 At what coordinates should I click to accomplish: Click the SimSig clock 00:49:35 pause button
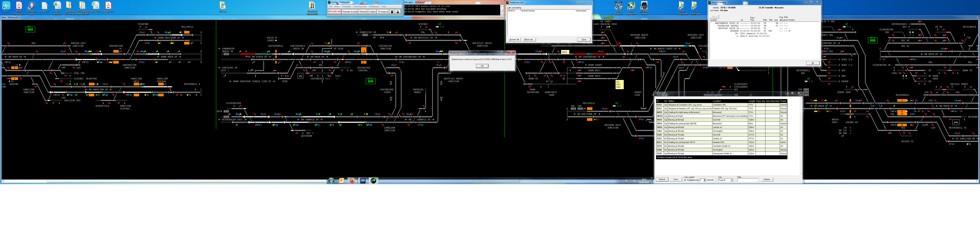pos(335,12)
